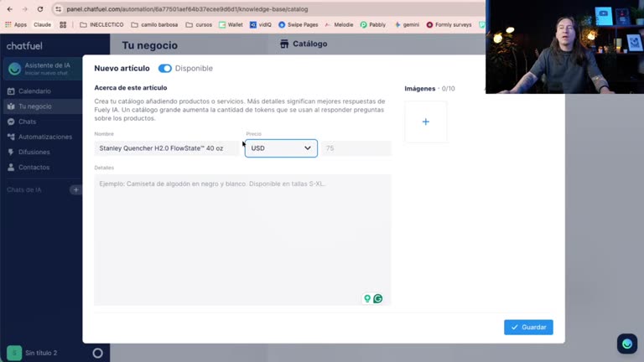Click the circle icon beside Sin título 2
Viewport: 644px width, 362px height.
(x=98, y=353)
